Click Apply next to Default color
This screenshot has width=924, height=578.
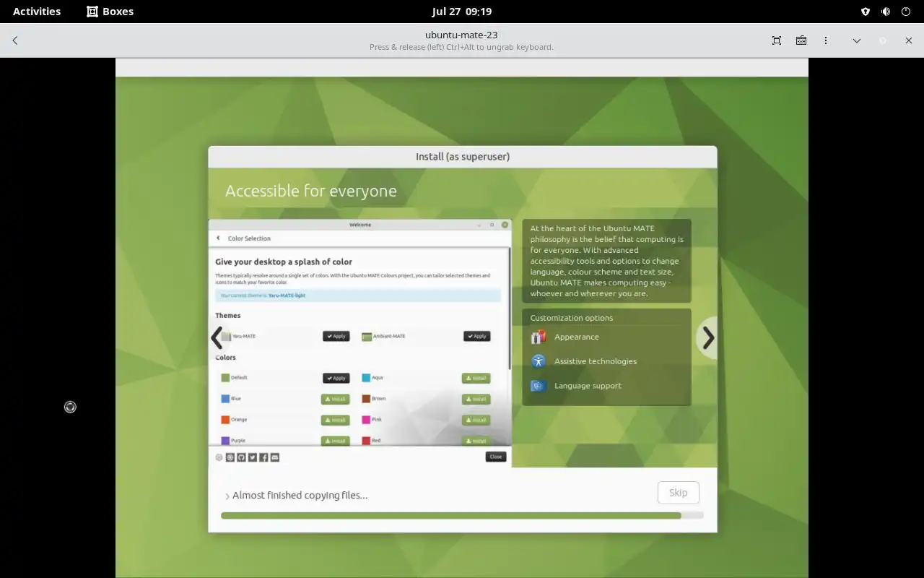coord(336,378)
